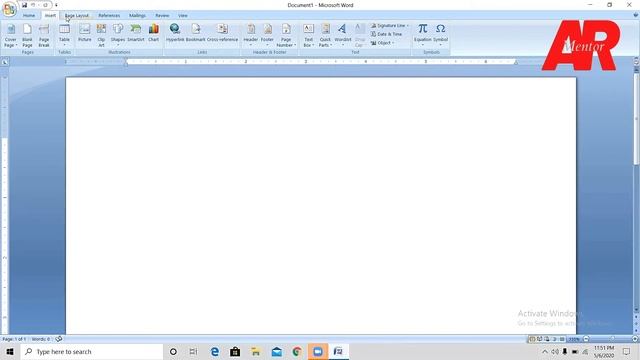This screenshot has width=640, height=360.
Task: Insert a Page Break
Action: click(44, 36)
